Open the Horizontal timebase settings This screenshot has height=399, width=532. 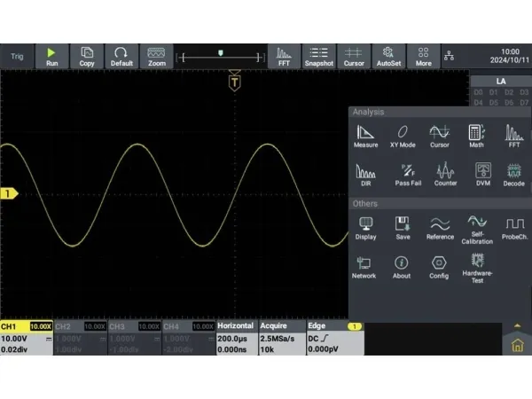click(x=236, y=338)
